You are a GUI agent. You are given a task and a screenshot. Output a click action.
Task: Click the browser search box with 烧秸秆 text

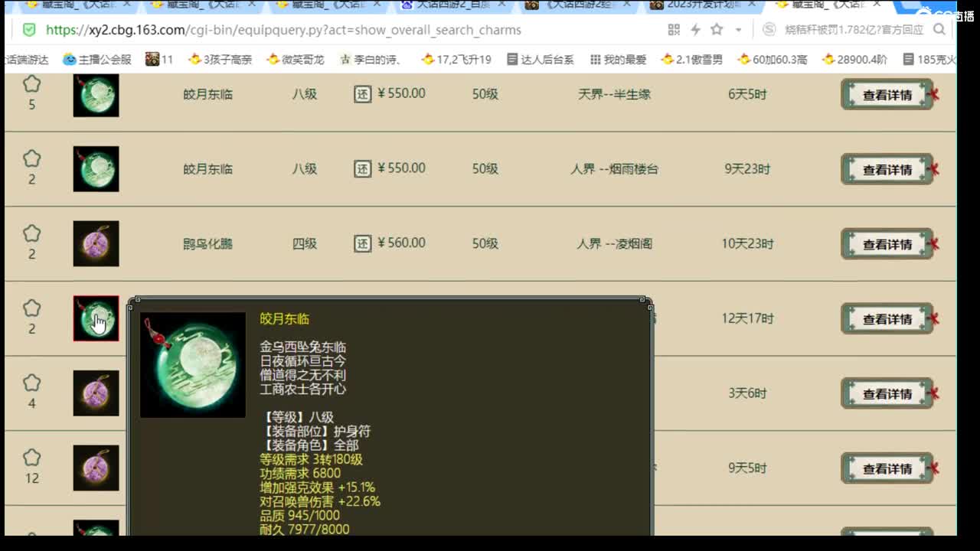(854, 30)
